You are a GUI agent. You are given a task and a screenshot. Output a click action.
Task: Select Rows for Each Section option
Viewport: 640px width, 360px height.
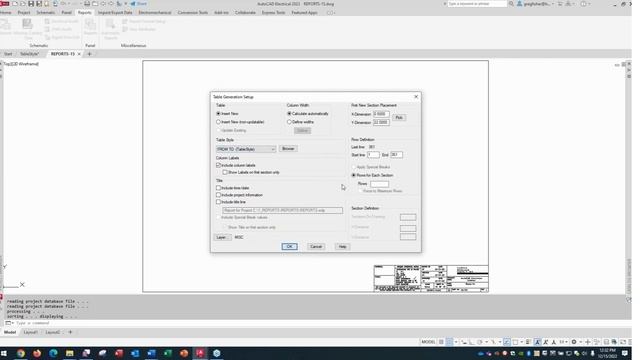(354, 175)
